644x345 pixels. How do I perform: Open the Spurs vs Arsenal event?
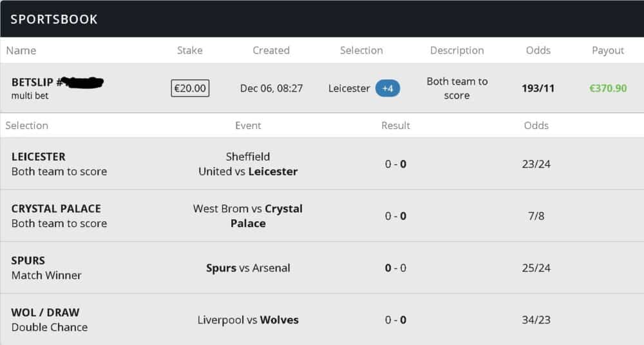(248, 268)
